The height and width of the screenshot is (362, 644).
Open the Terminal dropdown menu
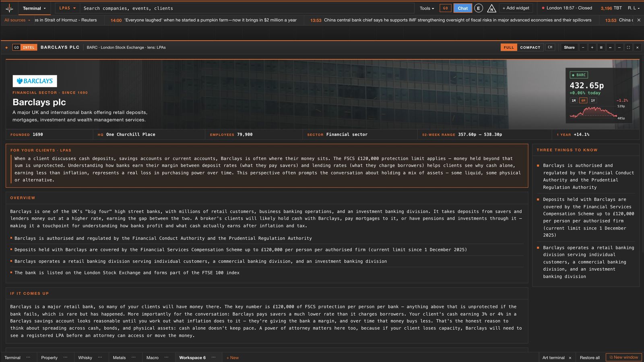[x=34, y=8]
